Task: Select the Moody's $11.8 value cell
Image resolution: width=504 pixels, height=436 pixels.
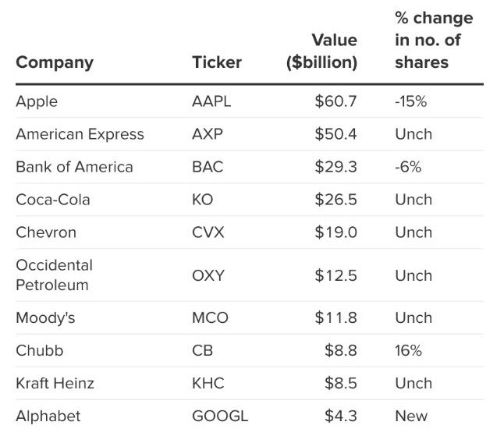Action: coord(335,318)
